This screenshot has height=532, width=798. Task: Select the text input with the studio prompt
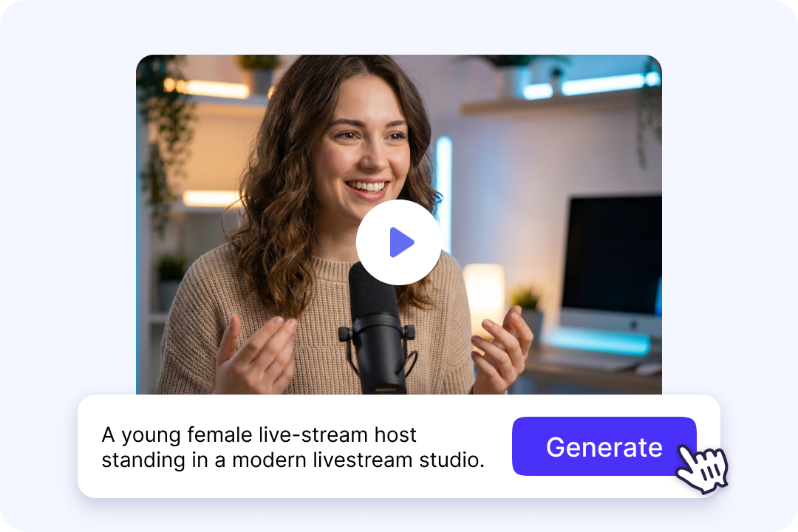tap(293, 446)
